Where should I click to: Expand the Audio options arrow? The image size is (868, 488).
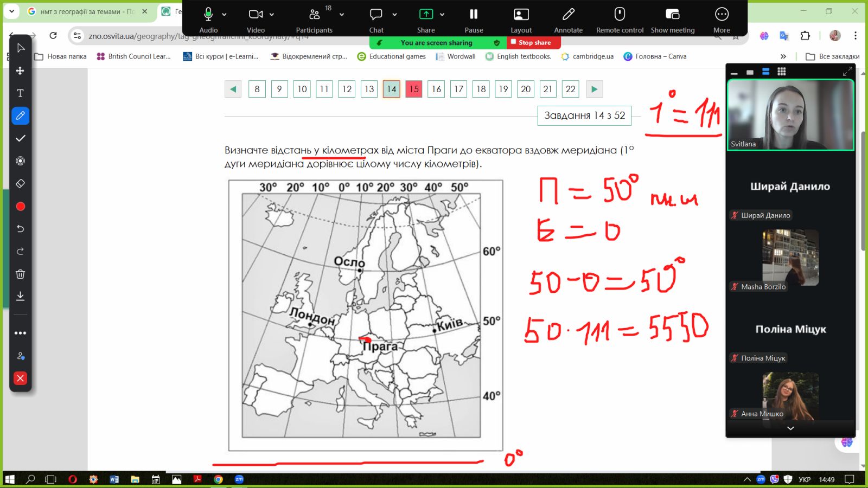click(x=225, y=15)
